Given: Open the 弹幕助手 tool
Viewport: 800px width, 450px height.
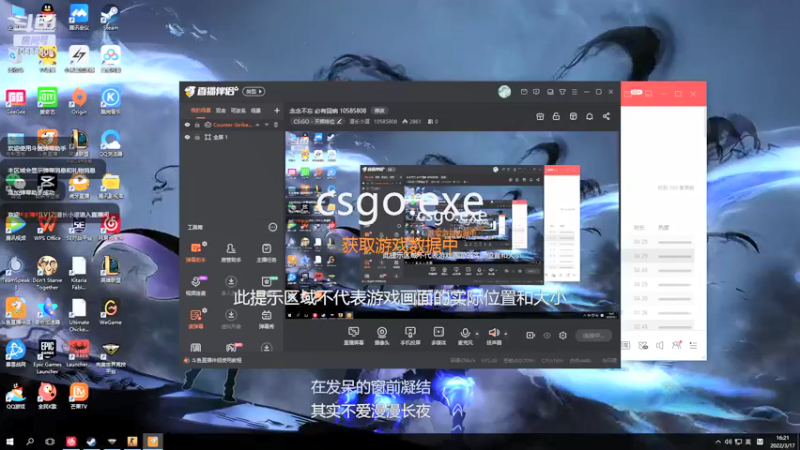Looking at the screenshot, I should coord(196,252).
